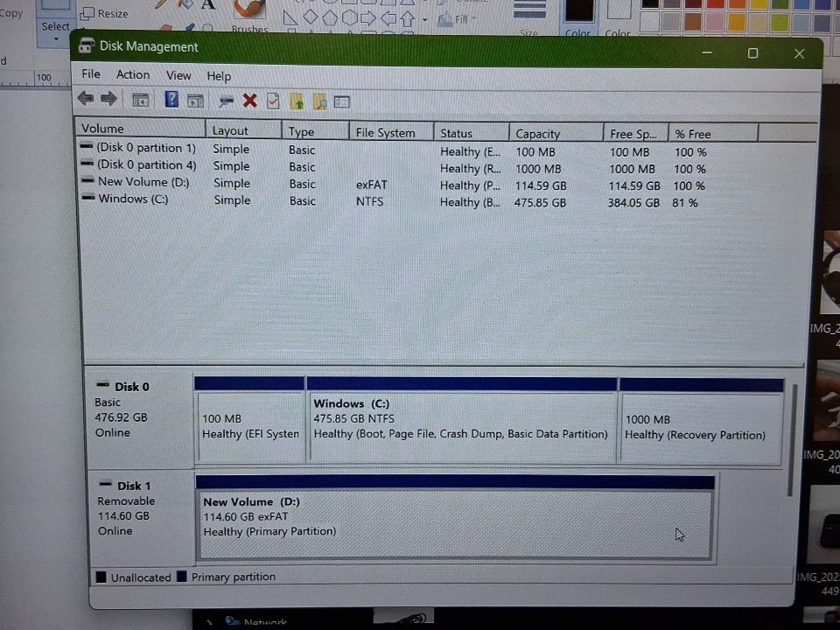The width and height of the screenshot is (840, 630).
Task: Click the 1000 MB Recovery Partition block
Action: point(701,422)
